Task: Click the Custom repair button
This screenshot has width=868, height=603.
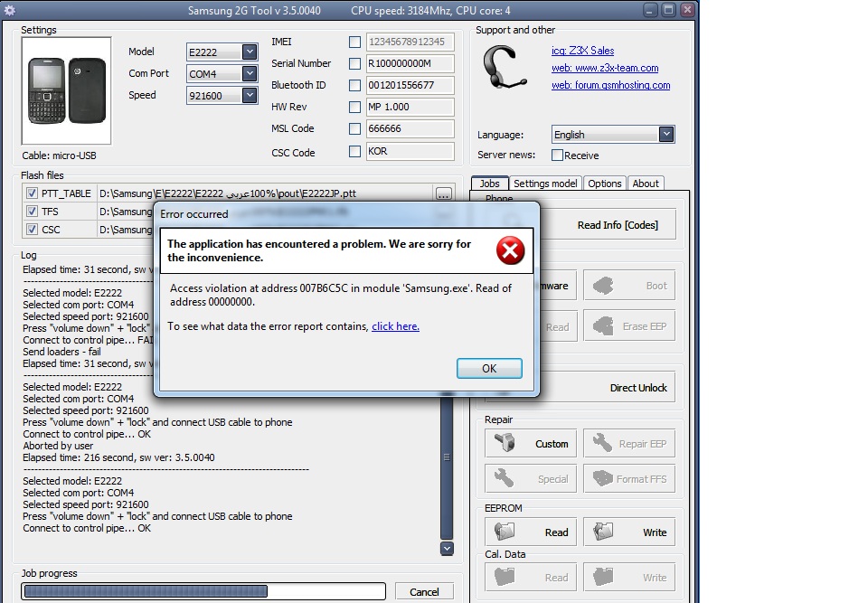Action: tap(531, 444)
